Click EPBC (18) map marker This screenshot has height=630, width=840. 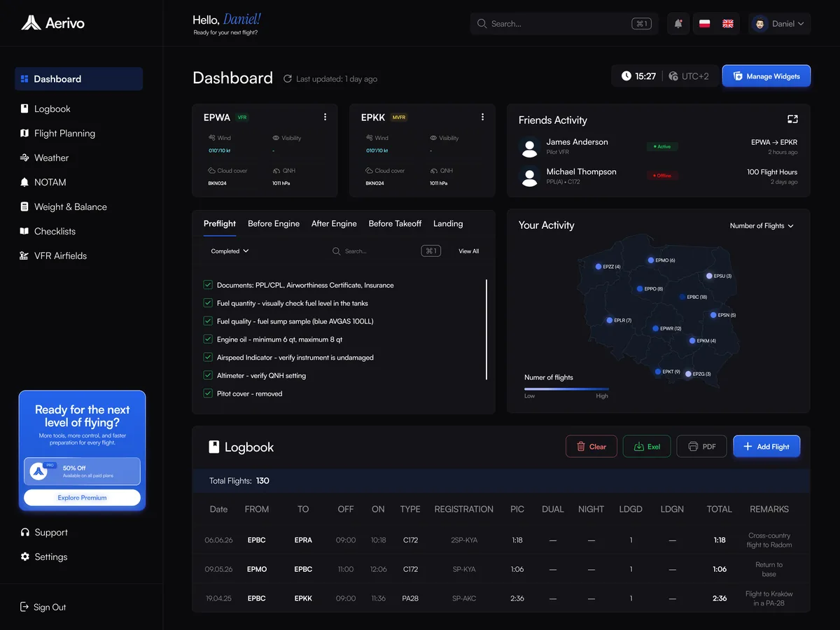[682, 297]
